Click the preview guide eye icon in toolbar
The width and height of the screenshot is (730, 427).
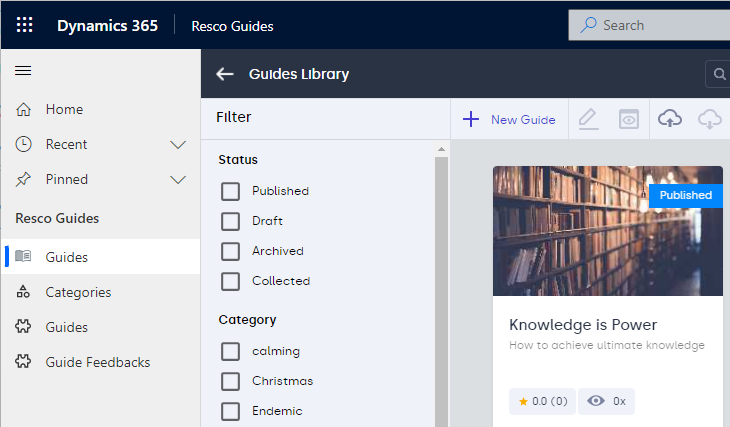point(629,119)
